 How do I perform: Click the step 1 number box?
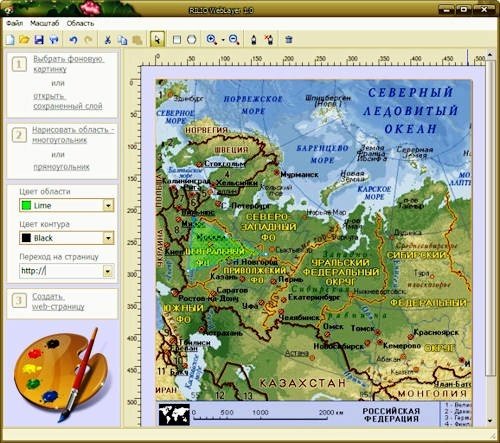tap(19, 64)
